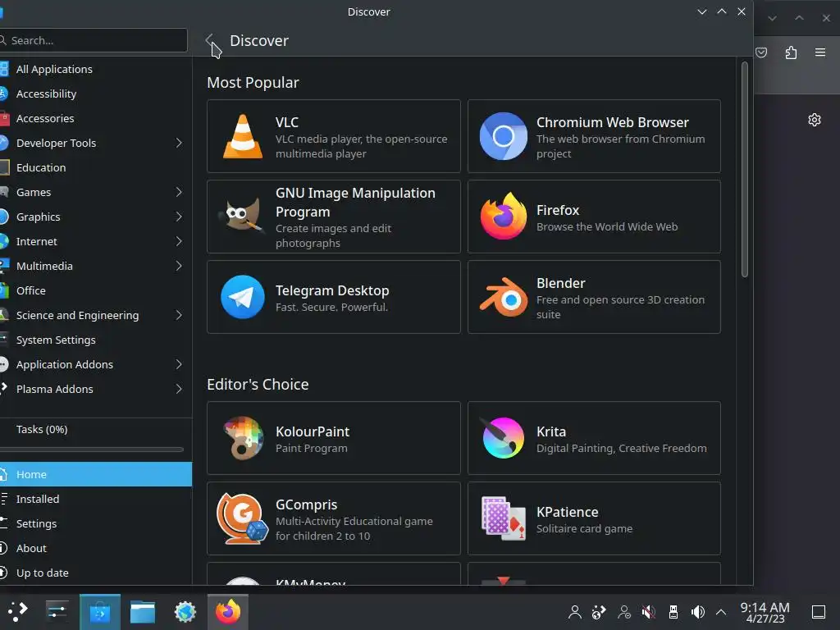Click the Discover store icon in the taskbar
This screenshot has width=840, height=630.
click(x=99, y=612)
